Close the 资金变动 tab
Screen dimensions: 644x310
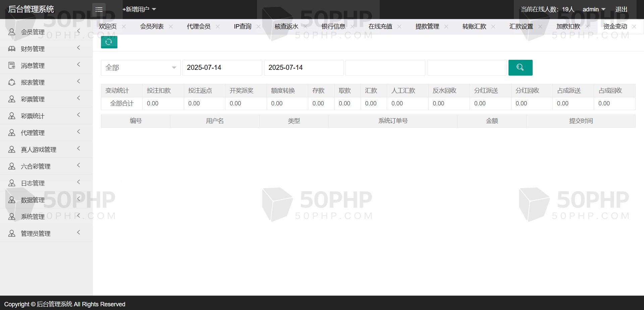pyautogui.click(x=634, y=27)
